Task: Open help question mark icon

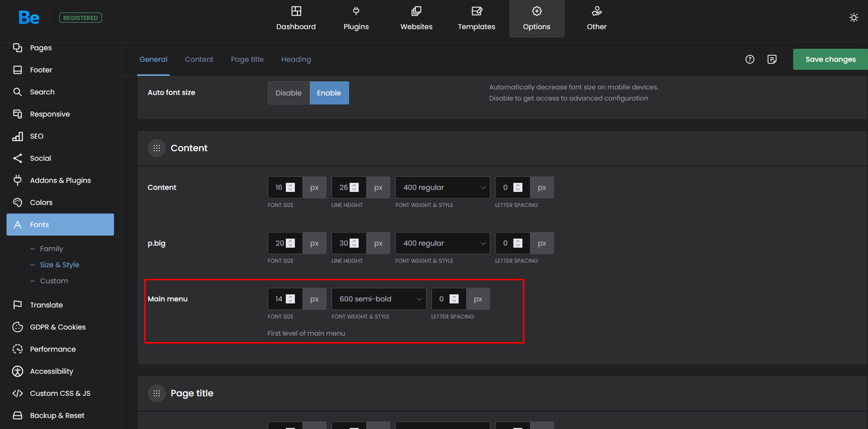Action: pyautogui.click(x=750, y=59)
